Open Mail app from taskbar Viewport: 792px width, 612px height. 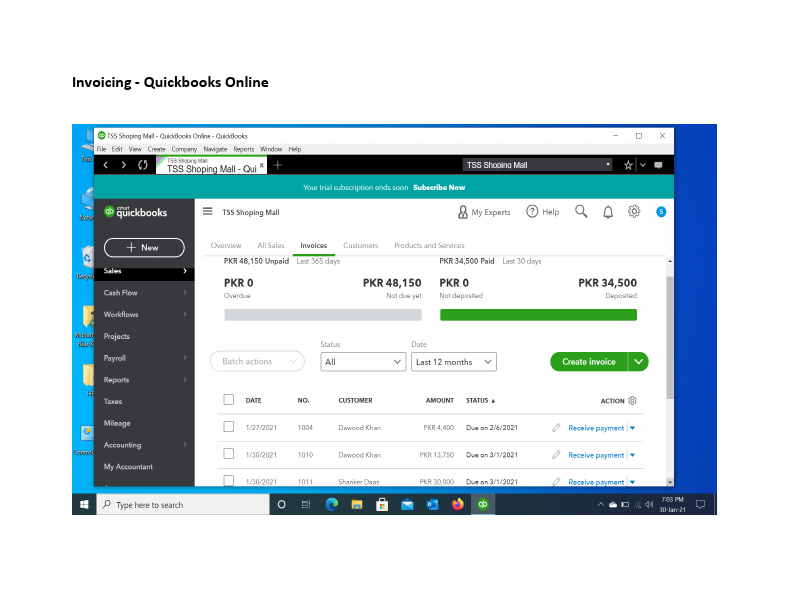(407, 504)
